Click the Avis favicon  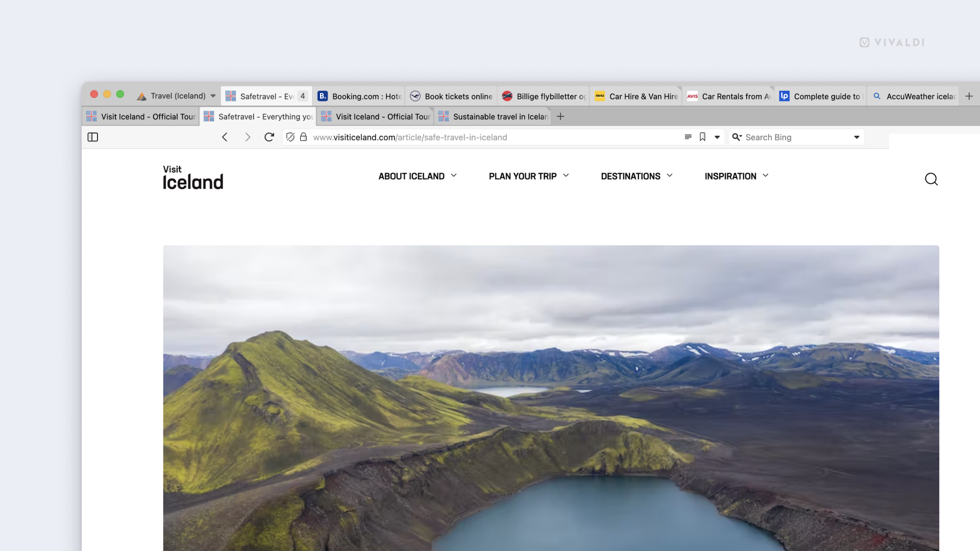(x=692, y=96)
